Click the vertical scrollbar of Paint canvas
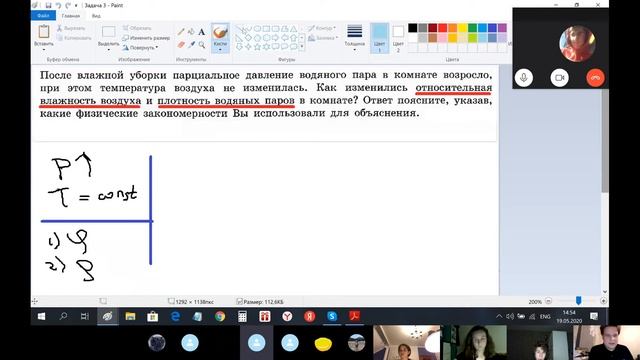This screenshot has width=640, height=360. [x=604, y=141]
